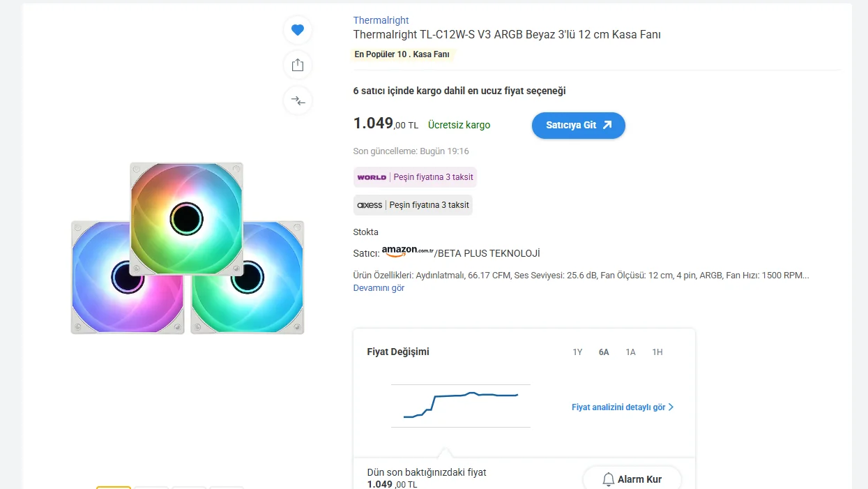Click the share icon button

coord(298,65)
